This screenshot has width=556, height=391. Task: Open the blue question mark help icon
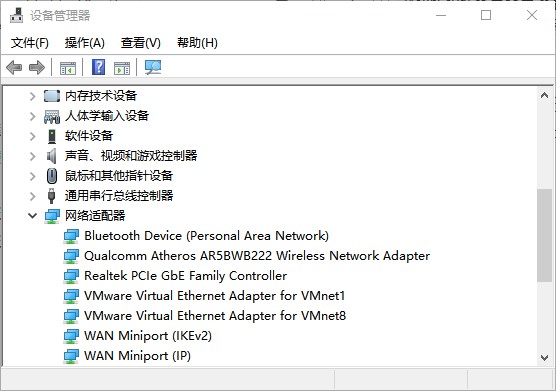point(98,67)
